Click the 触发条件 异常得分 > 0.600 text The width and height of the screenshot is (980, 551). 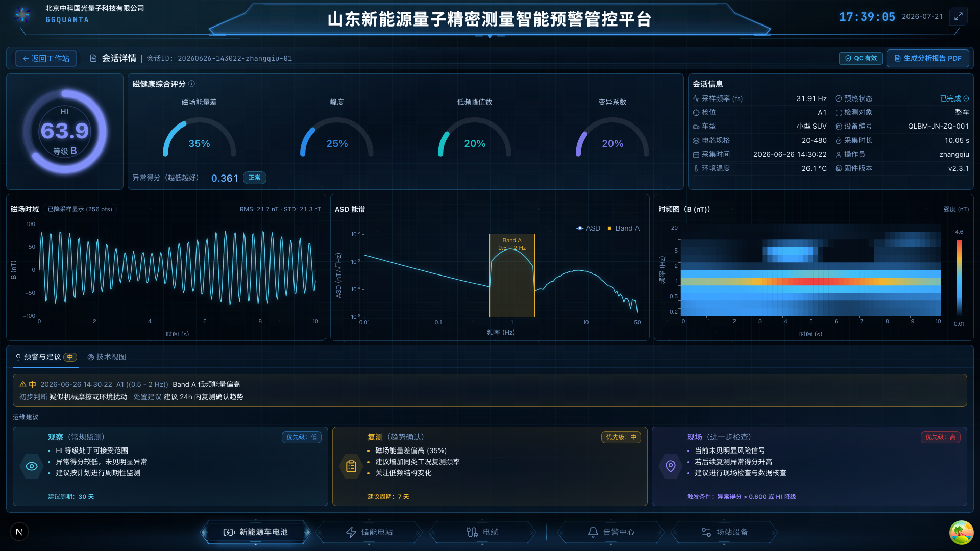tap(741, 497)
